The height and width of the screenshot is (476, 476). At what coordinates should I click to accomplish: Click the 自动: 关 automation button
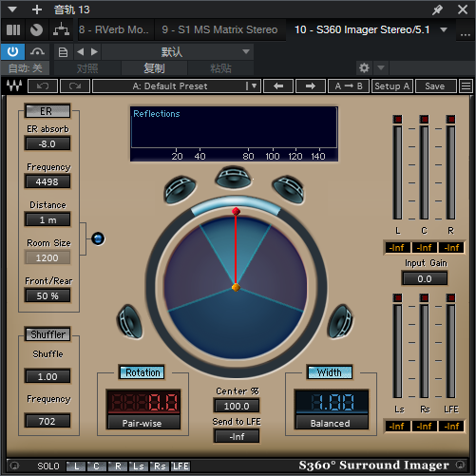tap(25, 68)
